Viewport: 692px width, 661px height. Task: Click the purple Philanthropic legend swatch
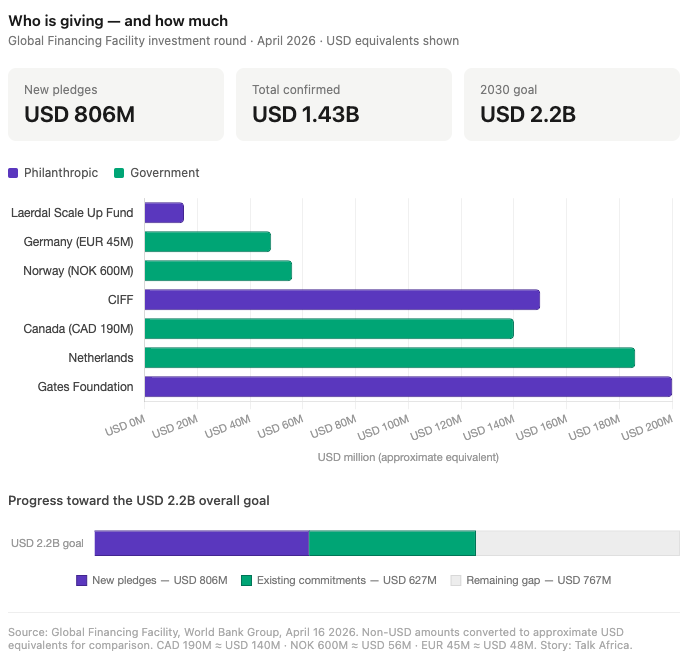click(13, 173)
